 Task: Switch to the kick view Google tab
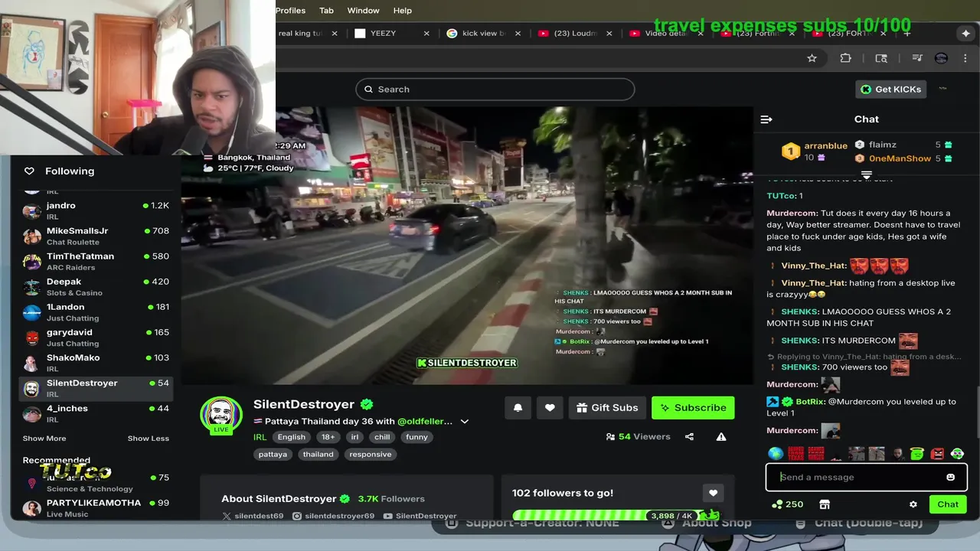482,34
